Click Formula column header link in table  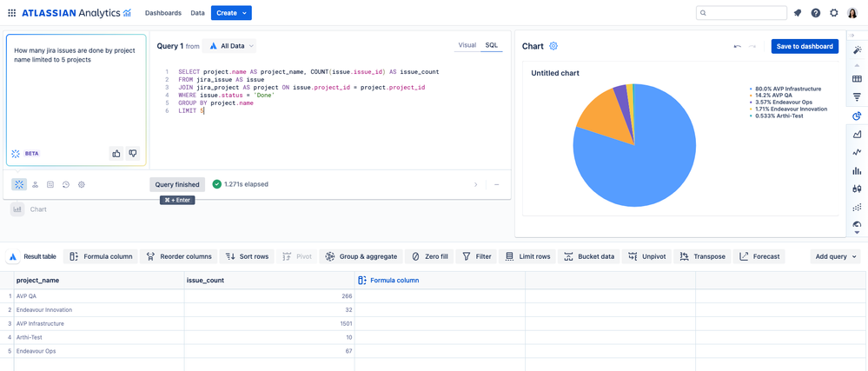(389, 280)
